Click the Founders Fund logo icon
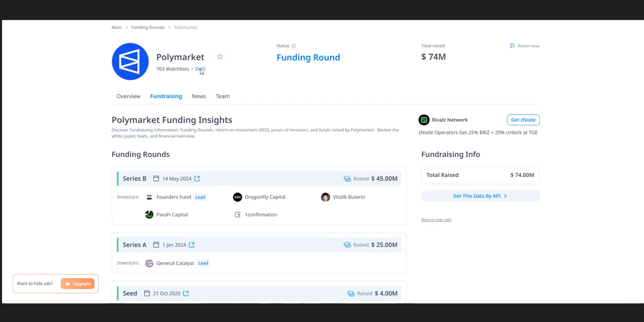Viewport: 644px width, 322px height. point(149,197)
